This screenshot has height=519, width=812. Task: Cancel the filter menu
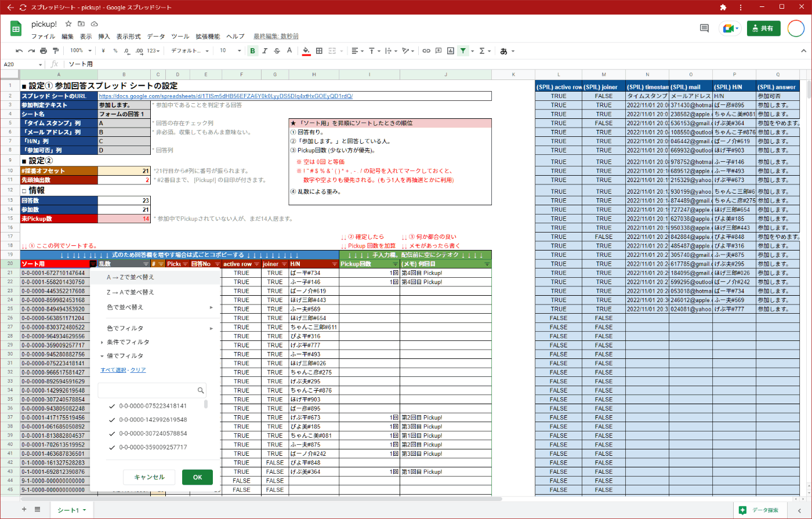click(x=150, y=477)
